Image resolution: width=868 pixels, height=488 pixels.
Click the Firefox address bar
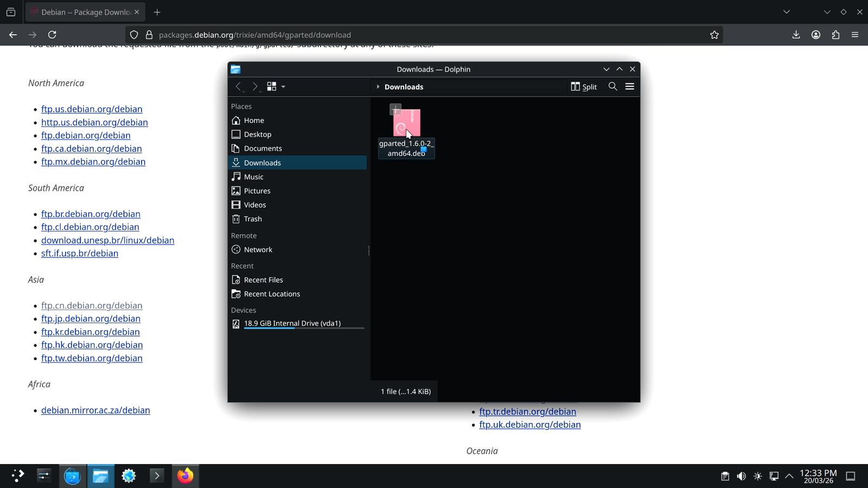click(x=425, y=35)
